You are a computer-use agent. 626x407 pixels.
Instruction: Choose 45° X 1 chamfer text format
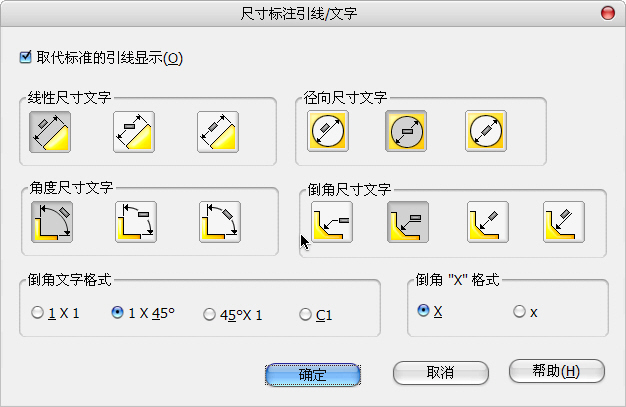pyautogui.click(x=209, y=314)
